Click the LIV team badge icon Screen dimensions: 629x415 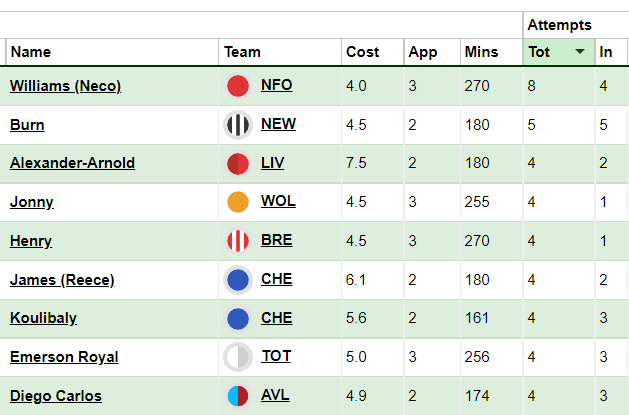[238, 163]
